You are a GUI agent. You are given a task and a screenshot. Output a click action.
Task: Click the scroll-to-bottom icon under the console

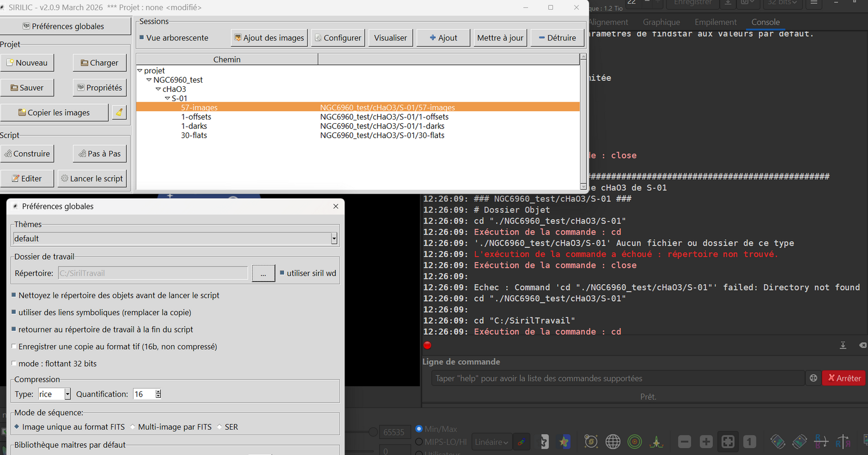pos(843,345)
